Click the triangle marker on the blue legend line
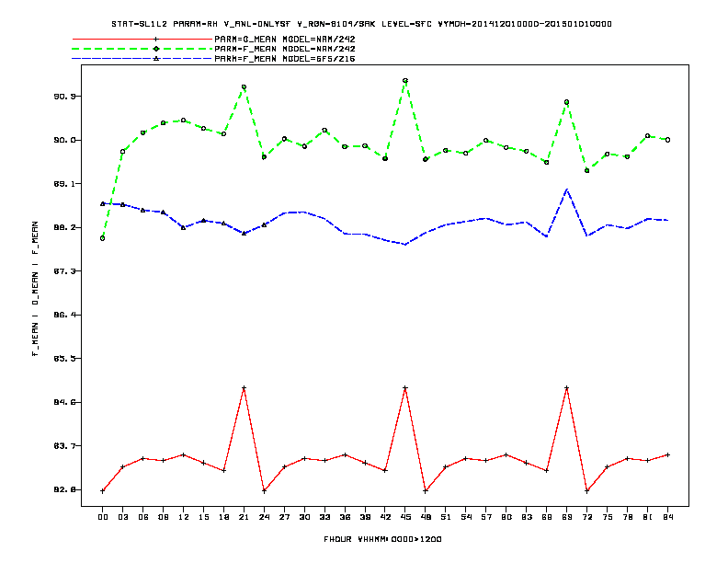Viewport: 728px width, 563px height. point(156,59)
